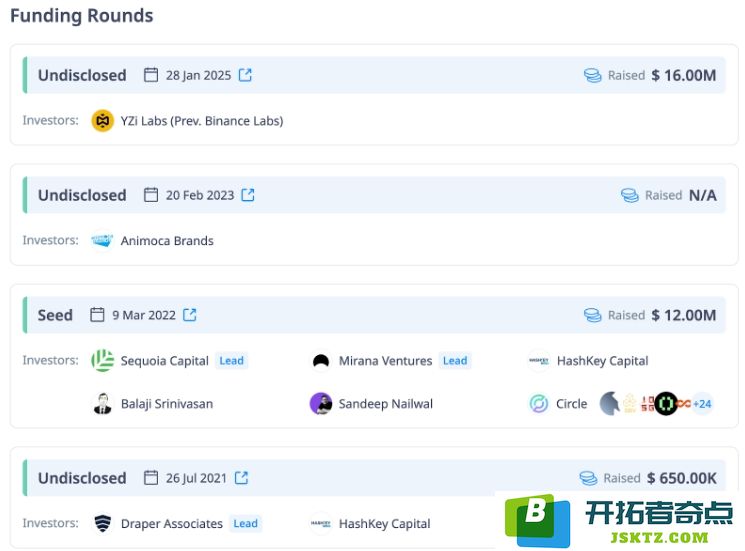Screen dimensions: 745x551
Task: Open external link for 26 Jul 2021 round
Action: tap(242, 477)
